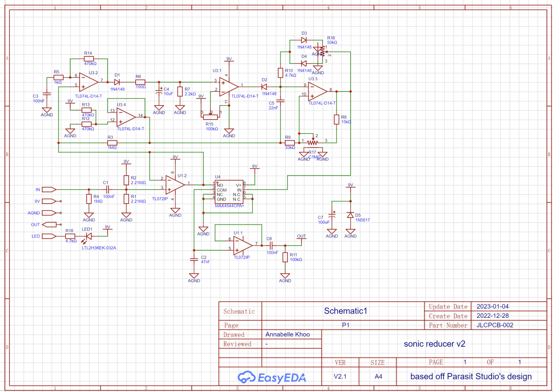The width and height of the screenshot is (553, 392).
Task: Select the R15 100kΩ trimmer
Action: click(210, 117)
